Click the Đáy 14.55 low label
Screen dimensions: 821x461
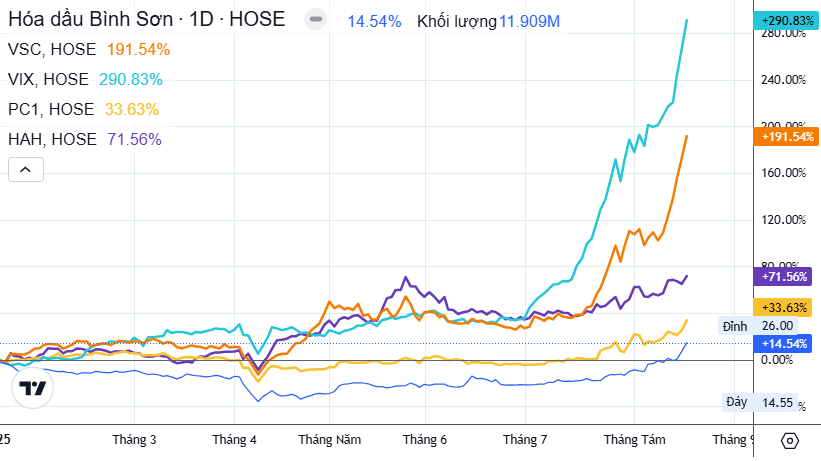(760, 402)
